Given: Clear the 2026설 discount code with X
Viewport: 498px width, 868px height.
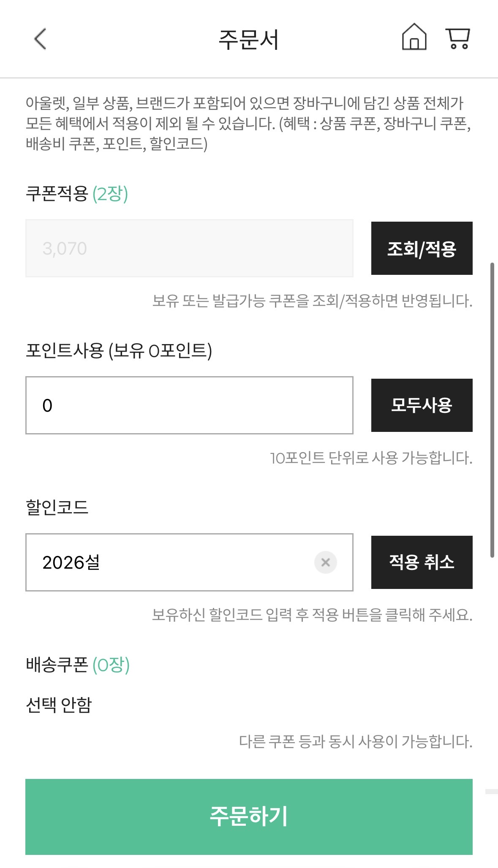Looking at the screenshot, I should coord(325,562).
